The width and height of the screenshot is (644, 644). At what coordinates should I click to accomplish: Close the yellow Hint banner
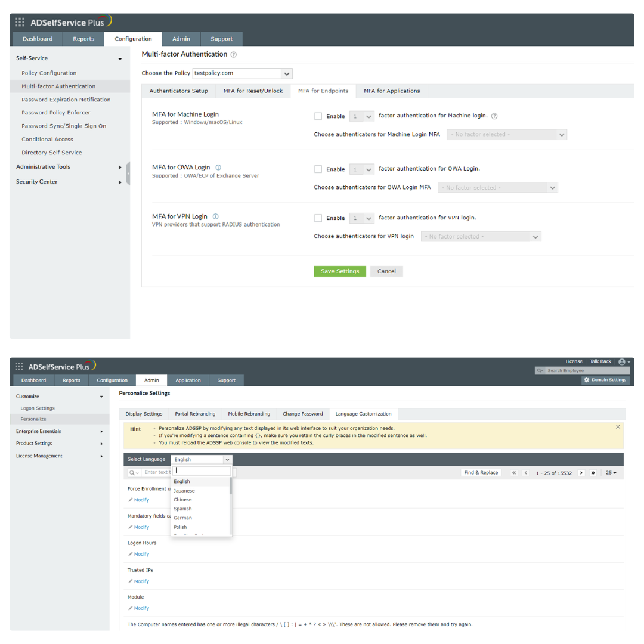coord(618,427)
